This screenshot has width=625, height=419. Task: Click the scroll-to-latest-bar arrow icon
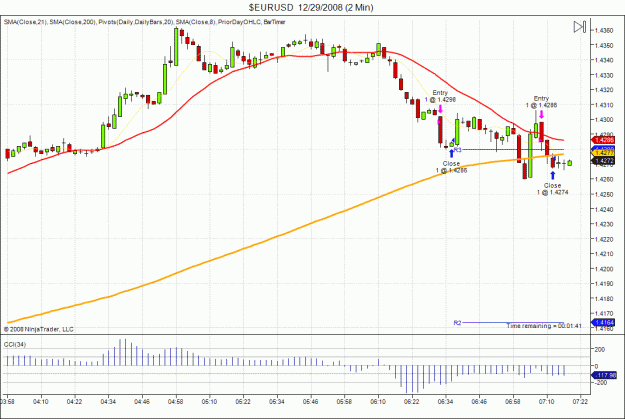pos(580,27)
